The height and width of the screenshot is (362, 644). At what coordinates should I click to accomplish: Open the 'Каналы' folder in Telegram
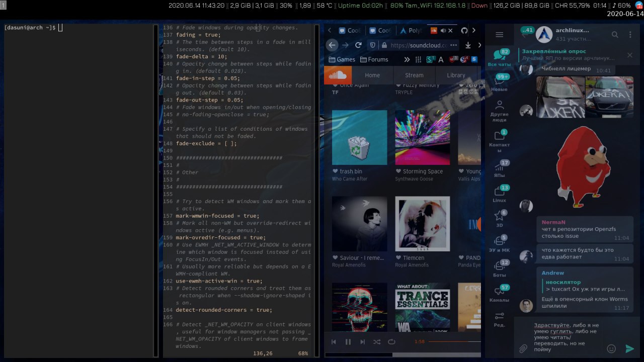(499, 293)
